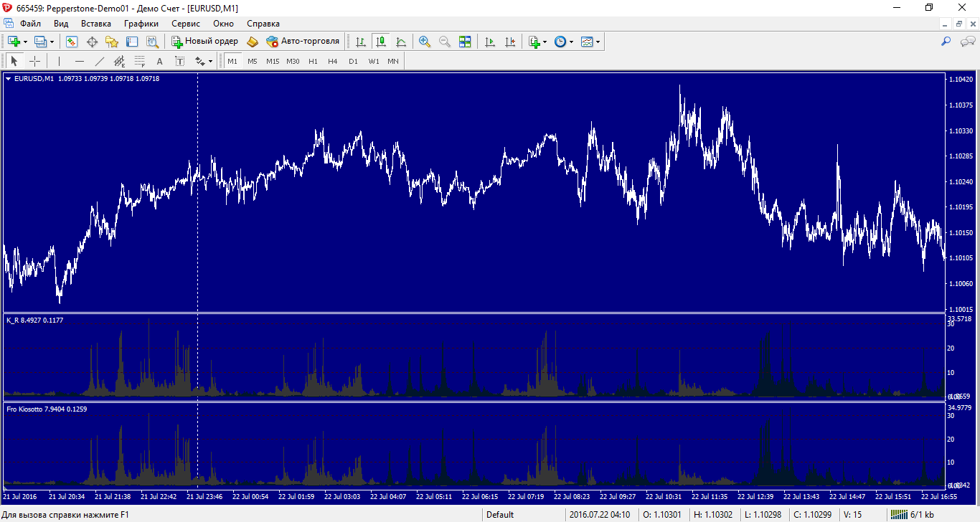Image resolution: width=980 pixels, height=522 pixels.
Task: Click the Fro Kiosotto 7.9404 0.1259 label
Action: click(47, 409)
